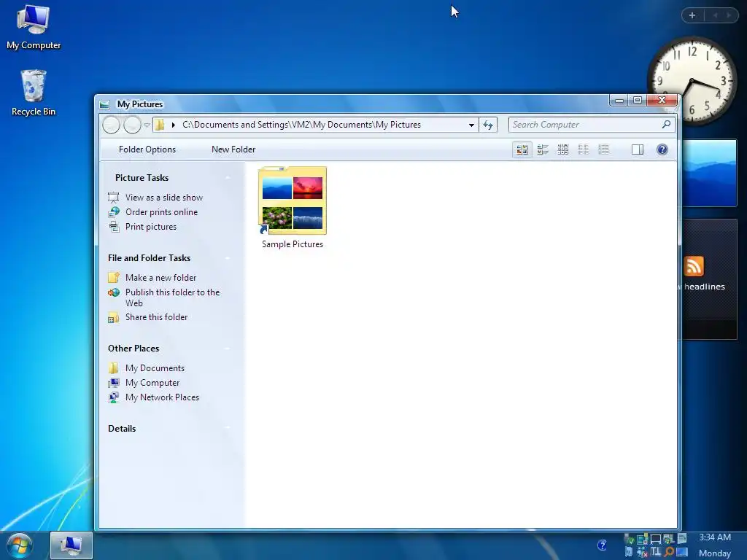Click Publish this folder to the Web
Viewport: 747px width, 560px height.
point(172,297)
